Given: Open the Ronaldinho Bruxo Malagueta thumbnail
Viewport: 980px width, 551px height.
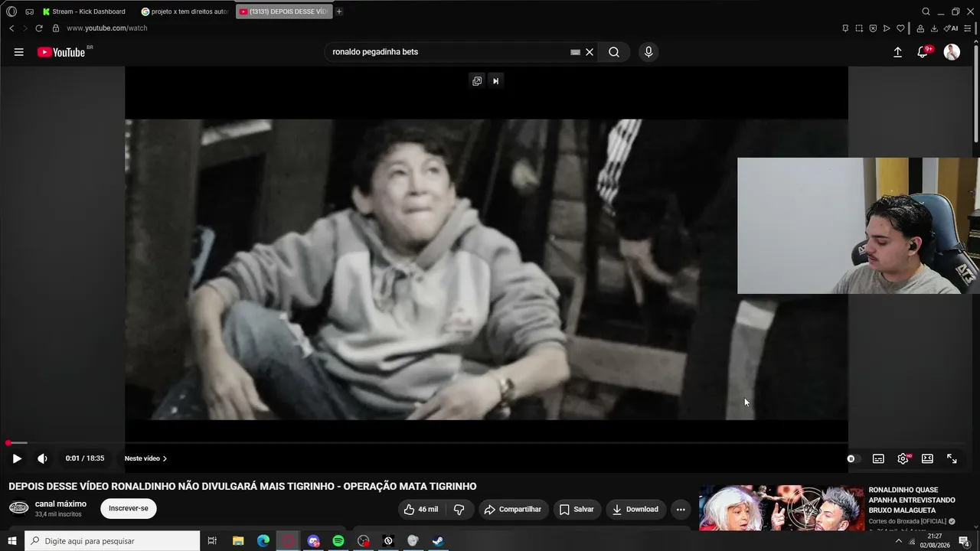Looking at the screenshot, I should pos(781,507).
